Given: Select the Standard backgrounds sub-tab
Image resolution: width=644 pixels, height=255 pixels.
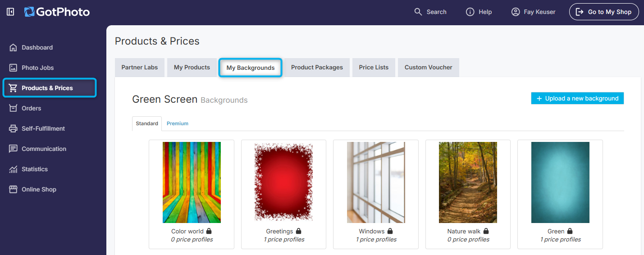Looking at the screenshot, I should pos(147,123).
